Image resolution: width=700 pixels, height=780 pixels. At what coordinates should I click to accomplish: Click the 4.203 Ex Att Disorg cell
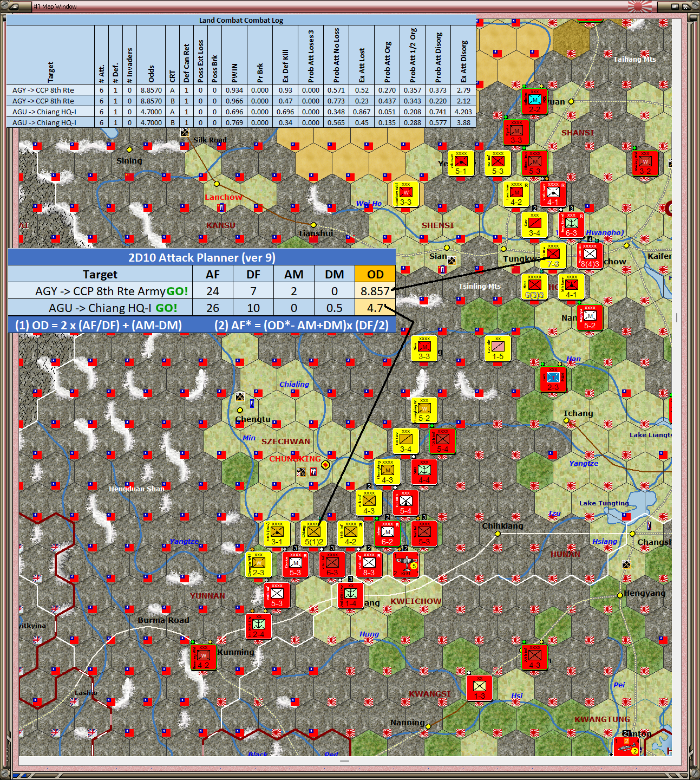coord(463,112)
